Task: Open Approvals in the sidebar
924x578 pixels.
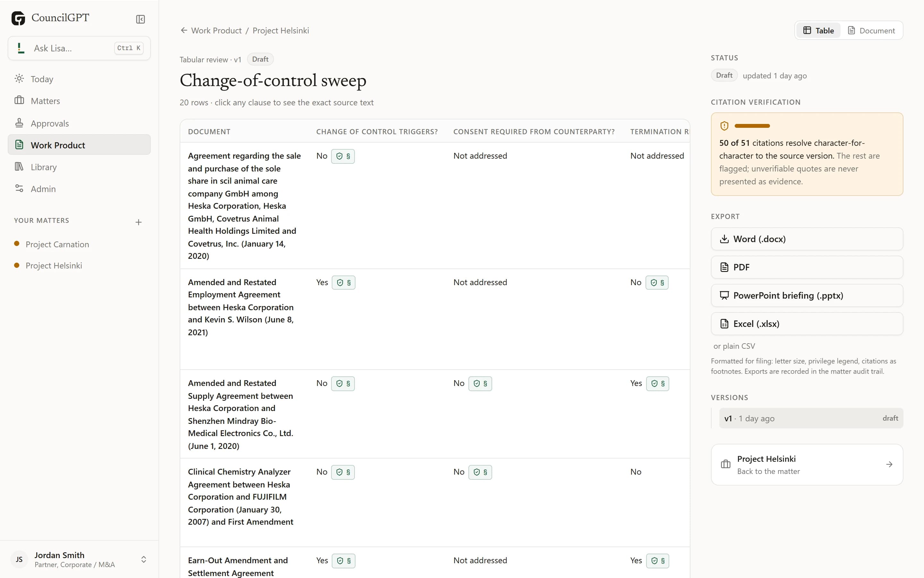Action: [79, 123]
